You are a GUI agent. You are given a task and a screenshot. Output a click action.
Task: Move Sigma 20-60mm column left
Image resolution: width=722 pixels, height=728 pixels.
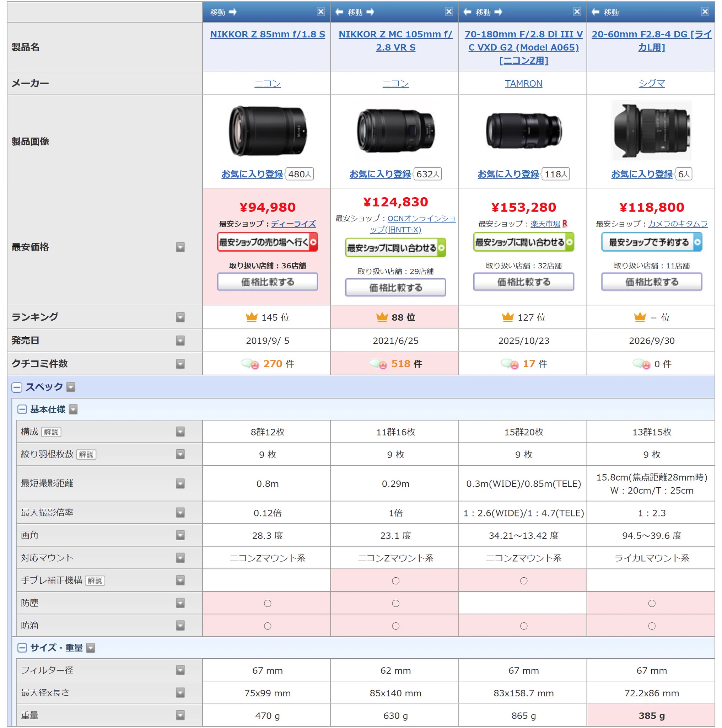point(596,12)
